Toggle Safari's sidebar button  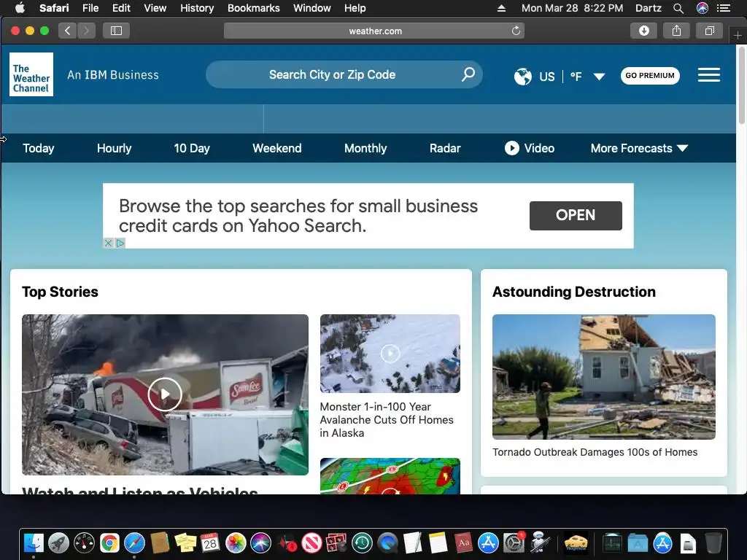[116, 31]
